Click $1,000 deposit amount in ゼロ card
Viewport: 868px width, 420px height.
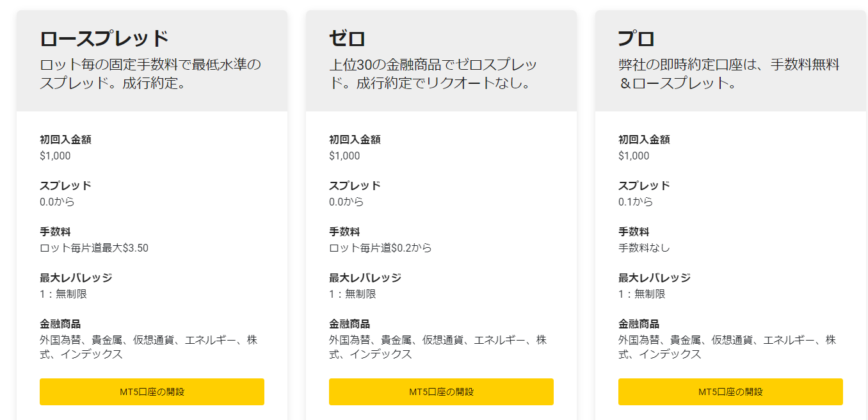click(344, 156)
